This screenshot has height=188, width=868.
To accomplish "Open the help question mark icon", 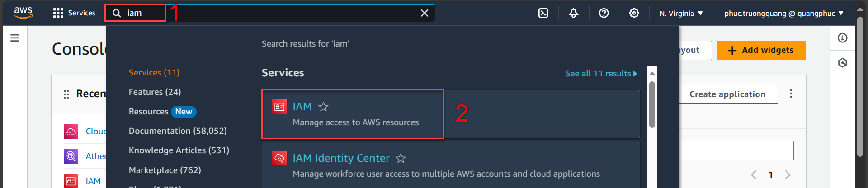I will click(604, 13).
